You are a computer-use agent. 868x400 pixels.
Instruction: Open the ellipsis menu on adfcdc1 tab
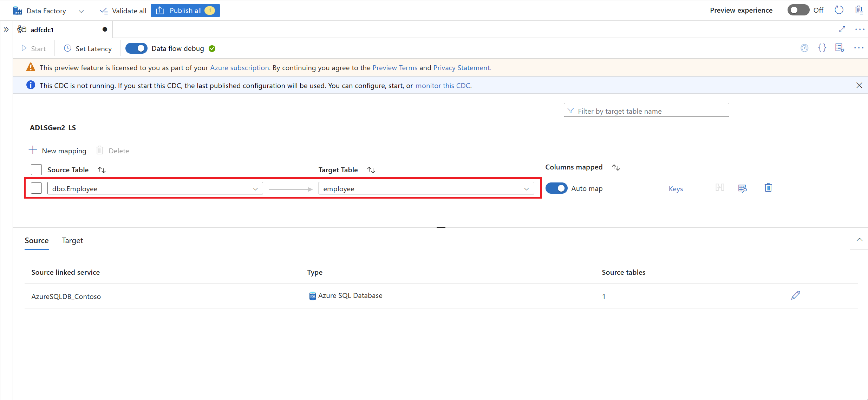pyautogui.click(x=860, y=29)
